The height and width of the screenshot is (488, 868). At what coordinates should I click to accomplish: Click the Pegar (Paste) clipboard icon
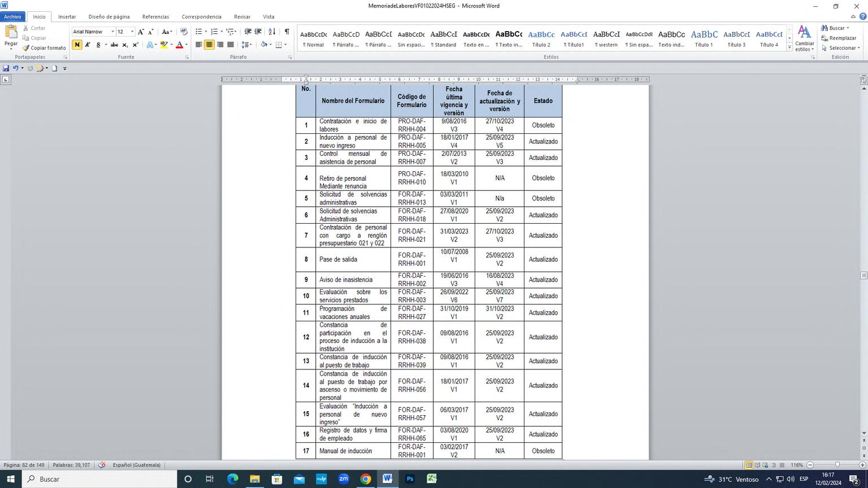[11, 33]
